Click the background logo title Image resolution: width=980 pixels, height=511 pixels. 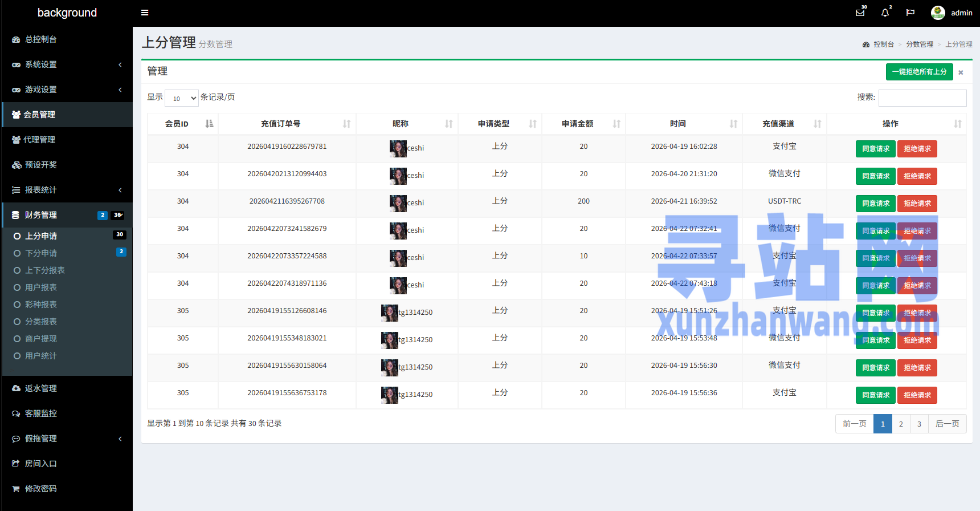(67, 13)
